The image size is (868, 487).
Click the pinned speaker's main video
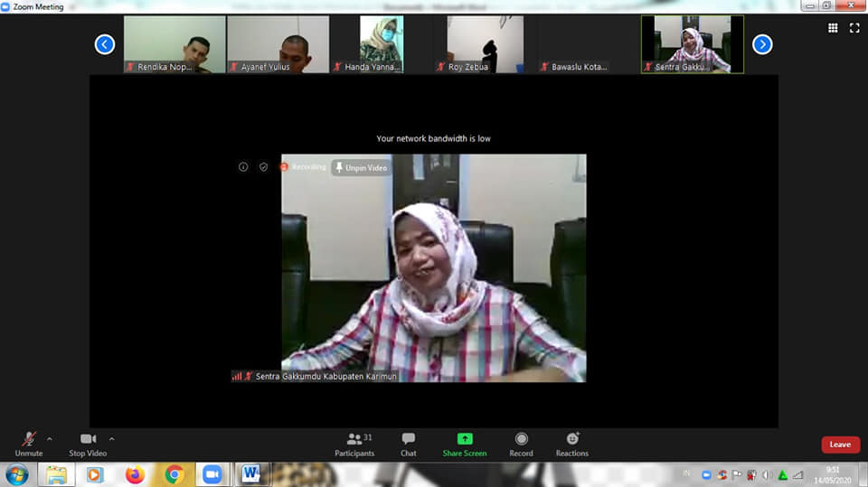pyautogui.click(x=433, y=267)
